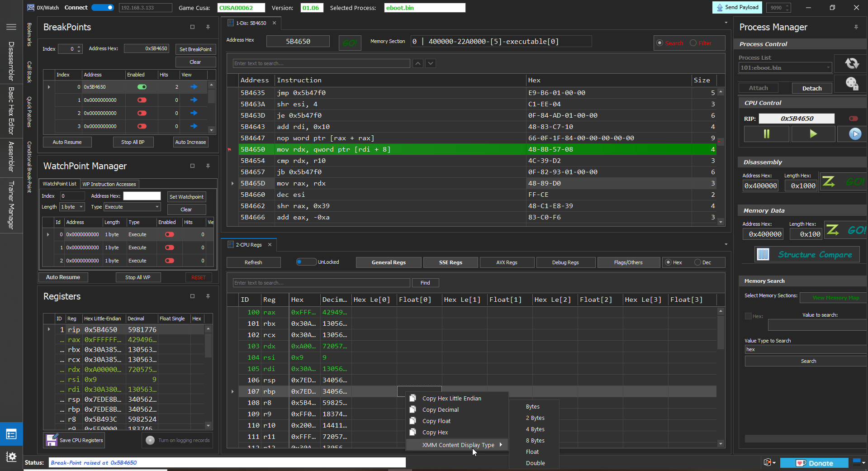Click Set Watchpoint button

point(186,197)
